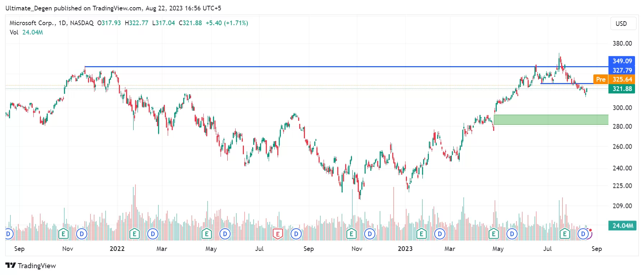
Task: Click the dividend marker from August 2021
Action: 8,234
